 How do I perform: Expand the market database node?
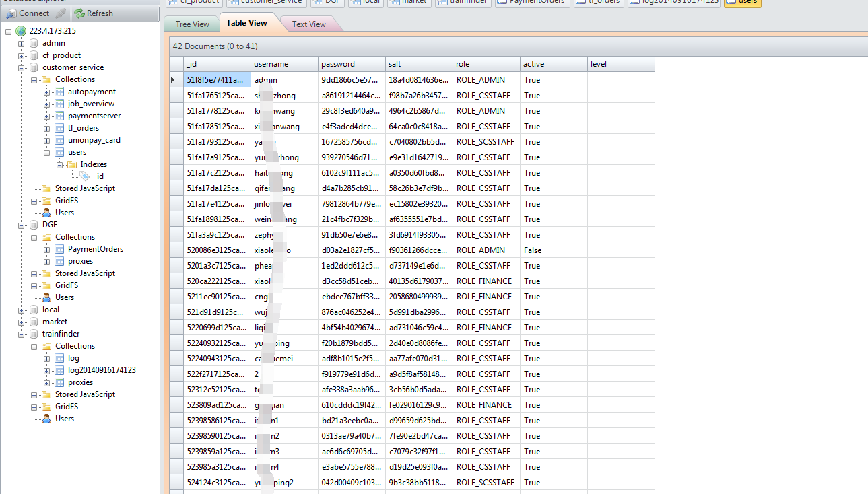point(21,322)
